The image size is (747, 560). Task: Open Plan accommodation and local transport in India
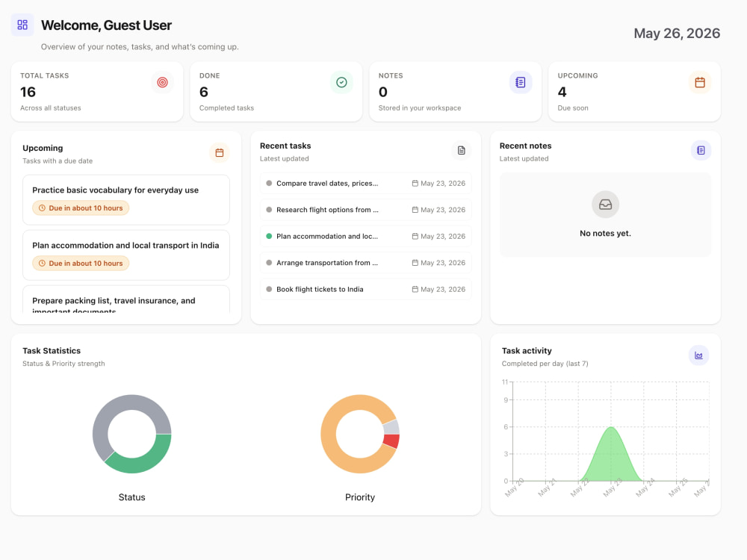126,255
